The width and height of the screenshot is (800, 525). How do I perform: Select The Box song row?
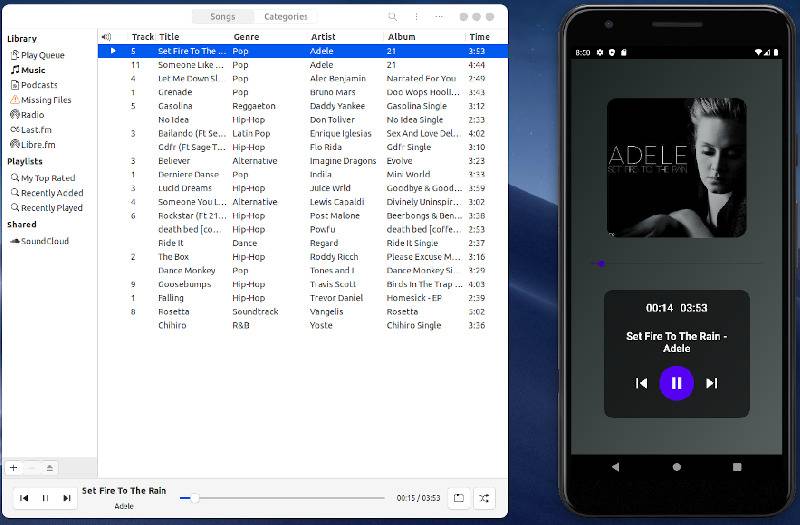[x=303, y=257]
